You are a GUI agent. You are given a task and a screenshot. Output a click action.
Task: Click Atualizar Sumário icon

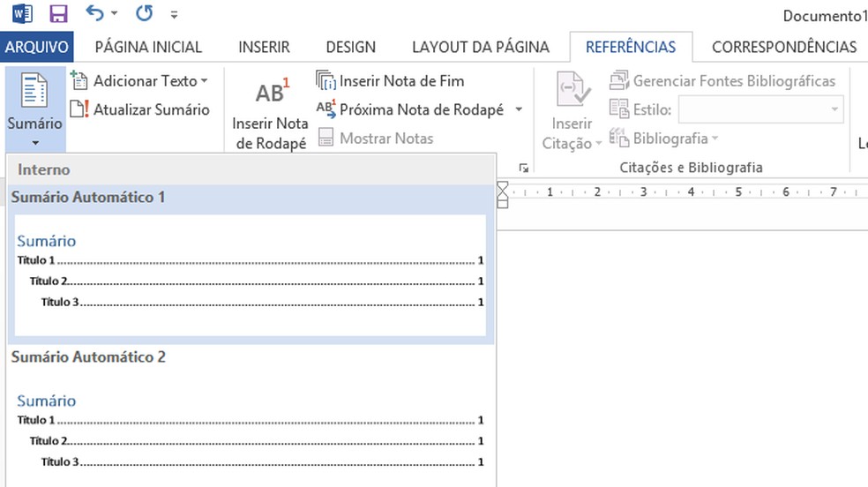79,109
